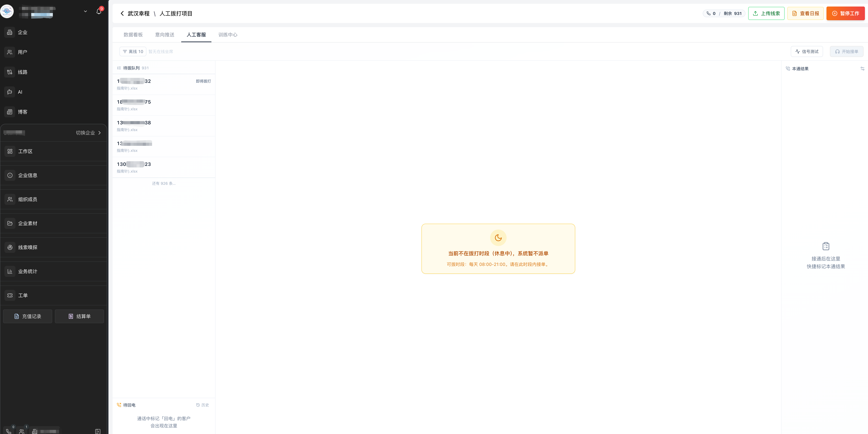Open 工单 section
The height and width of the screenshot is (434, 868).
point(54,295)
